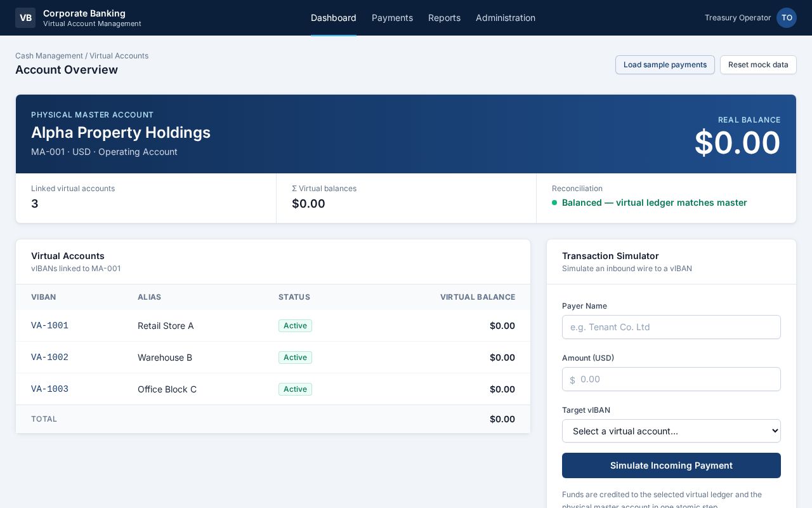Click the $0.00 real balance figure
This screenshot has height=508, width=812.
coord(737,143)
